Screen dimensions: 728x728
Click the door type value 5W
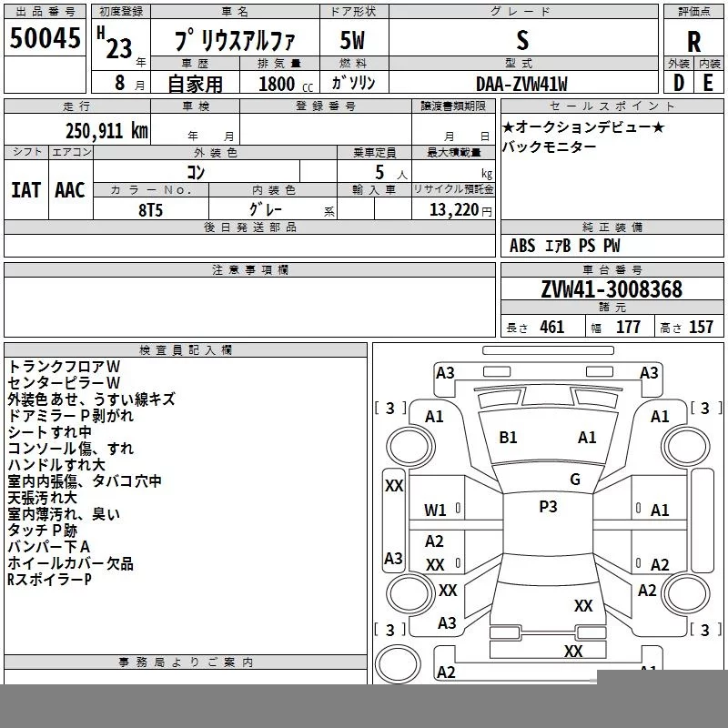[352, 40]
